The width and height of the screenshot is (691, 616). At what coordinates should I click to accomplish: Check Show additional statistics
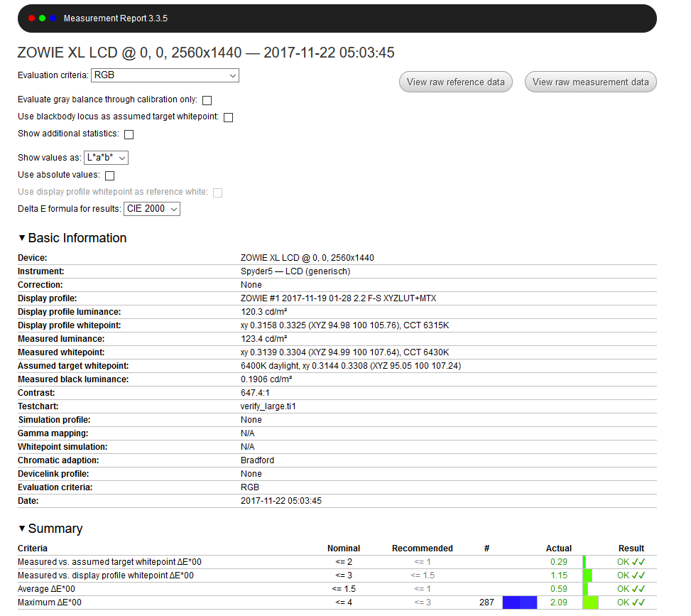click(129, 134)
